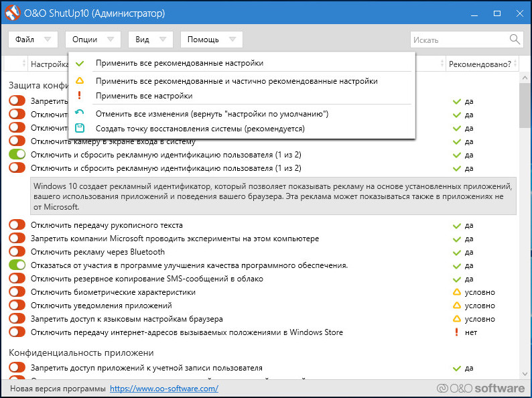Click the vertical scrollbar thumb
532x398 pixels.
525,105
